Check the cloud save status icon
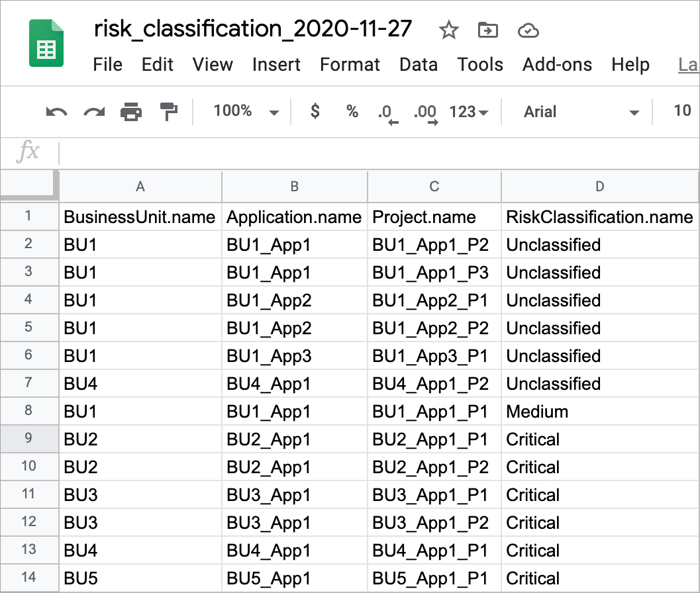Screen dimensions: 700x593 (528, 30)
